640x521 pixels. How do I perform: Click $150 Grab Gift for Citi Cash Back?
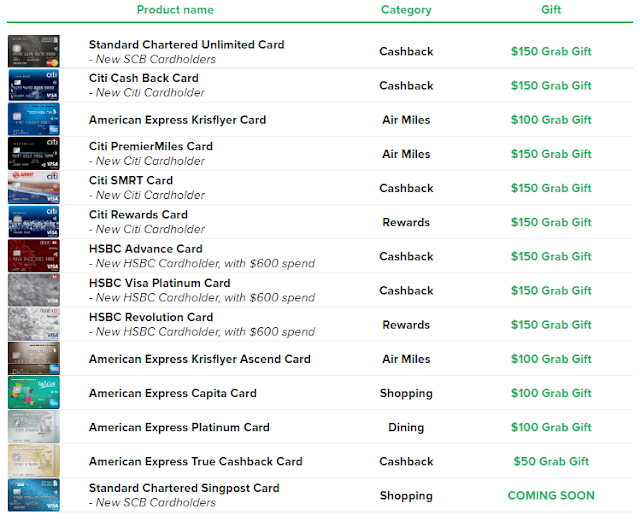(551, 86)
